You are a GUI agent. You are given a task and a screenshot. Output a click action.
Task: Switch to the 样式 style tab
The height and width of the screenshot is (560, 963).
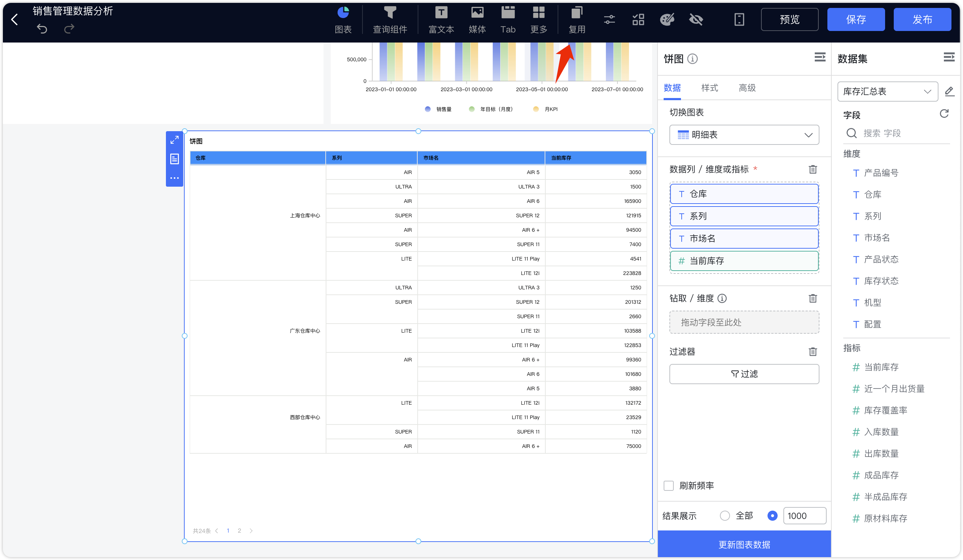coord(709,88)
